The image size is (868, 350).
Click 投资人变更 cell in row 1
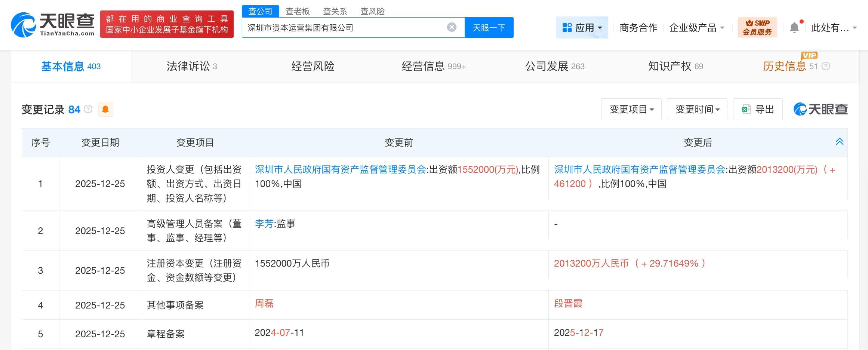pyautogui.click(x=194, y=184)
